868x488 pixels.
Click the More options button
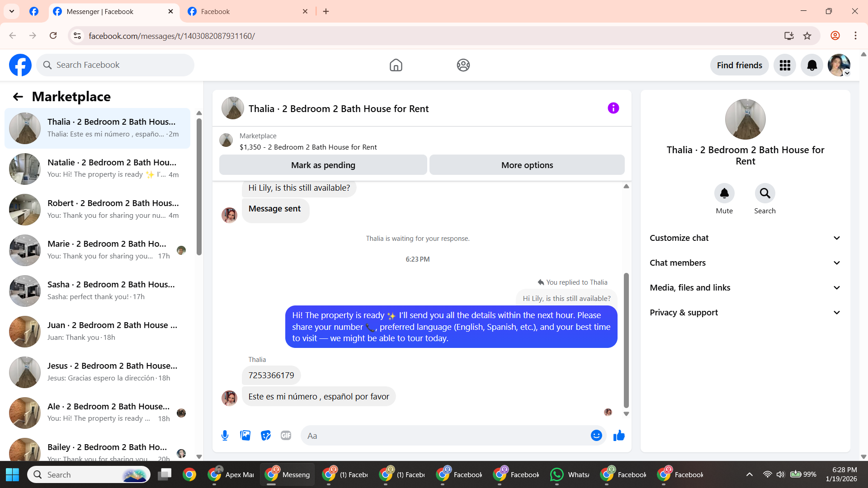pyautogui.click(x=527, y=165)
